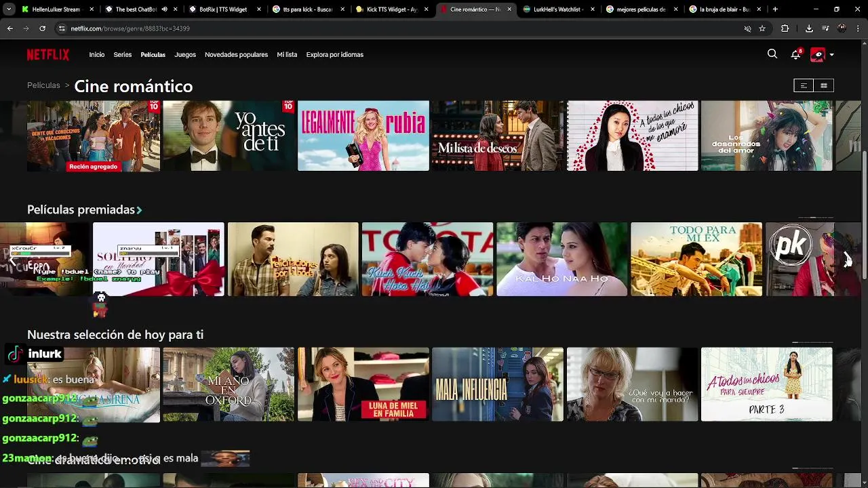Click the Netflix logo
The width and height of the screenshot is (868, 488).
click(48, 55)
